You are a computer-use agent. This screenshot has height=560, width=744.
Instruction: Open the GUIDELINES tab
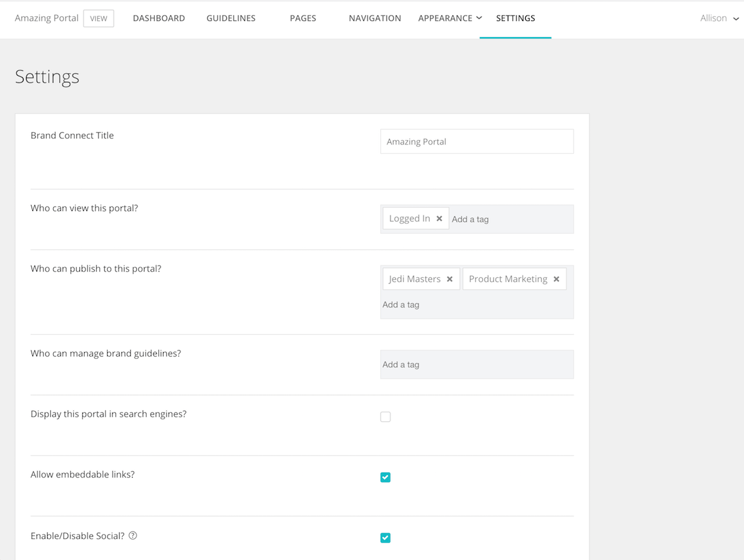point(231,18)
